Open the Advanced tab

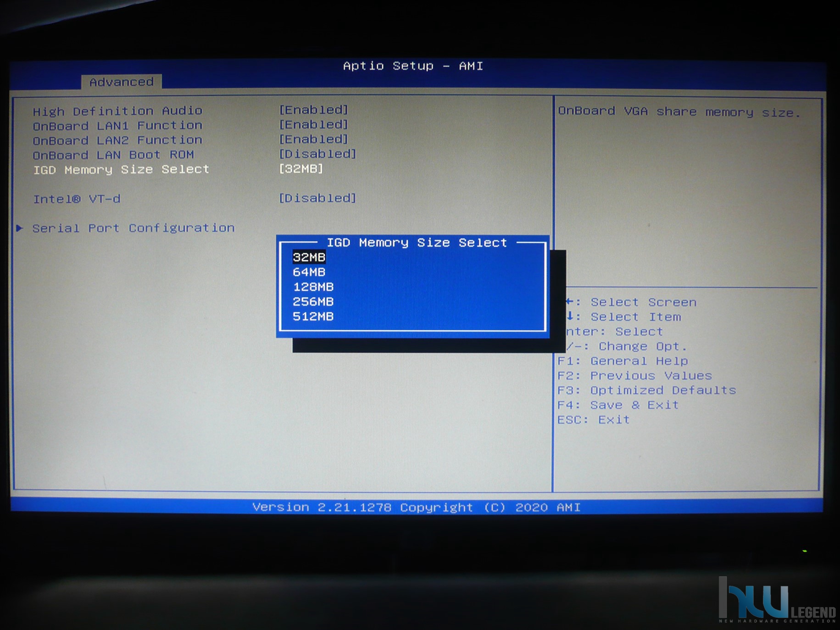[x=122, y=82]
